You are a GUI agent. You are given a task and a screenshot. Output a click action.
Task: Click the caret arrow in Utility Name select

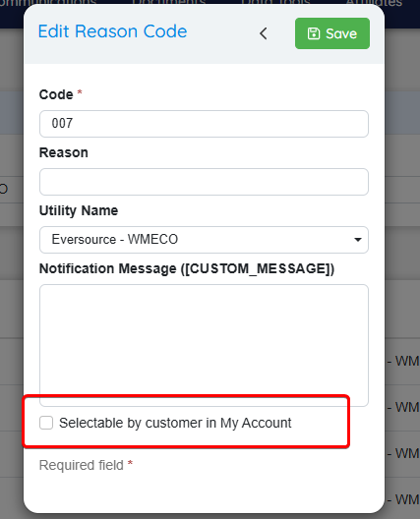(358, 240)
